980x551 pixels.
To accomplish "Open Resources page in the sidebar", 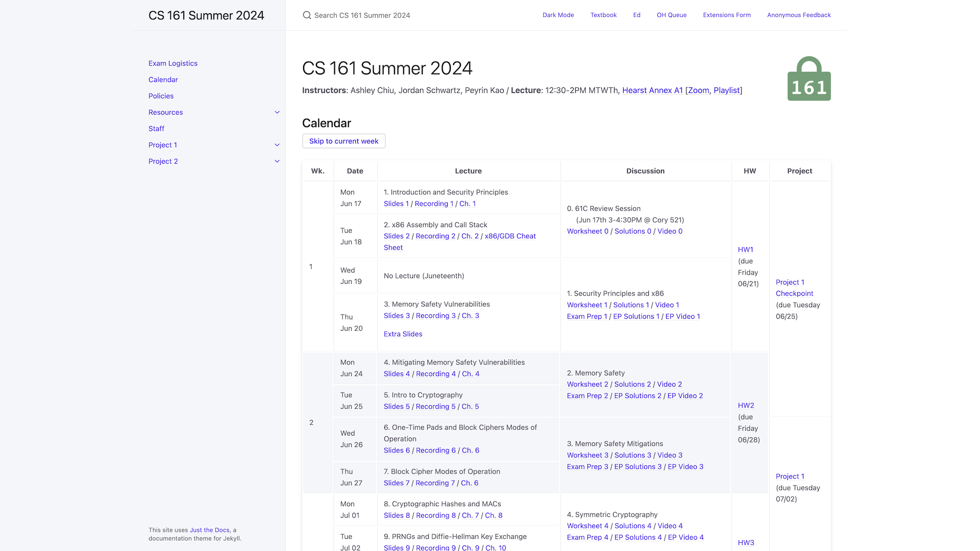I will tap(165, 112).
